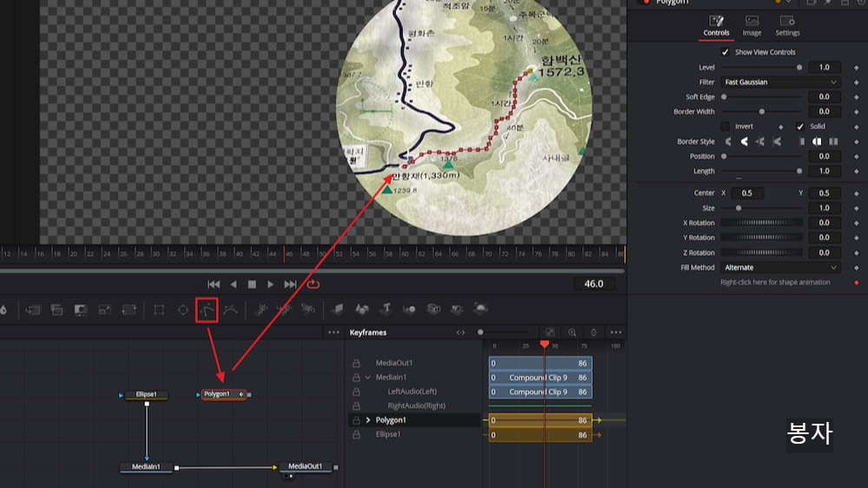Adjust the Size slider
The image size is (868, 488).
click(762, 208)
